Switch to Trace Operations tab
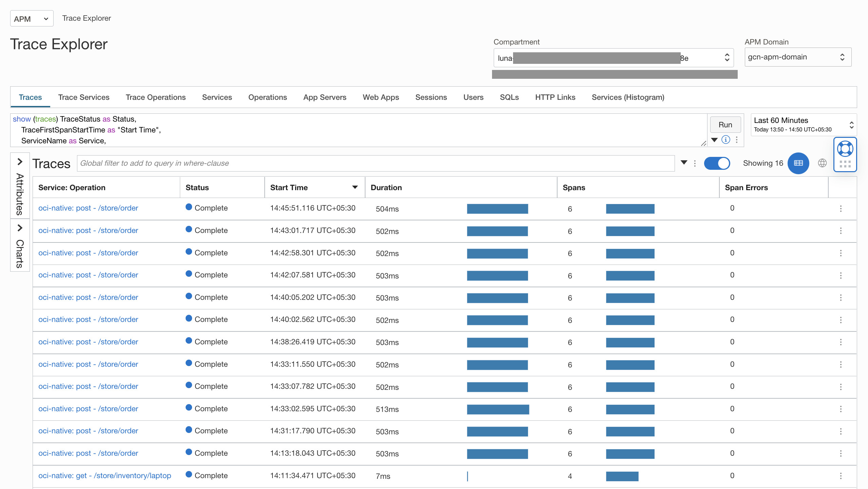The height and width of the screenshot is (489, 868). (x=155, y=97)
